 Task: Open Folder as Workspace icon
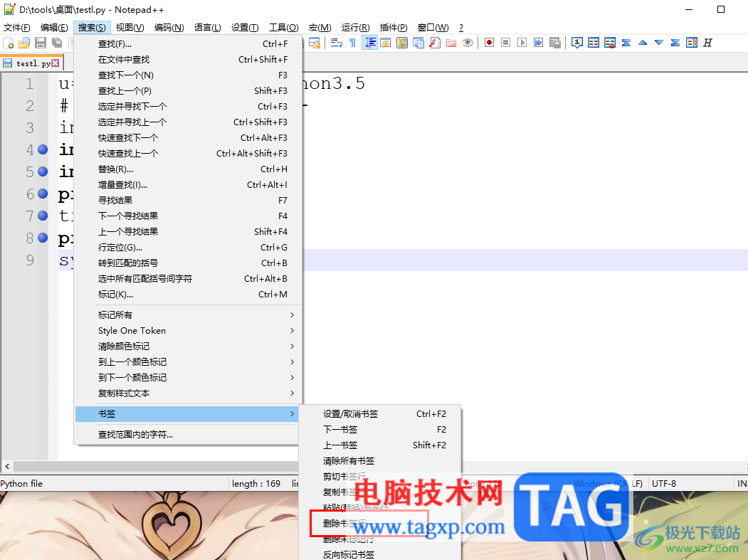(x=451, y=43)
